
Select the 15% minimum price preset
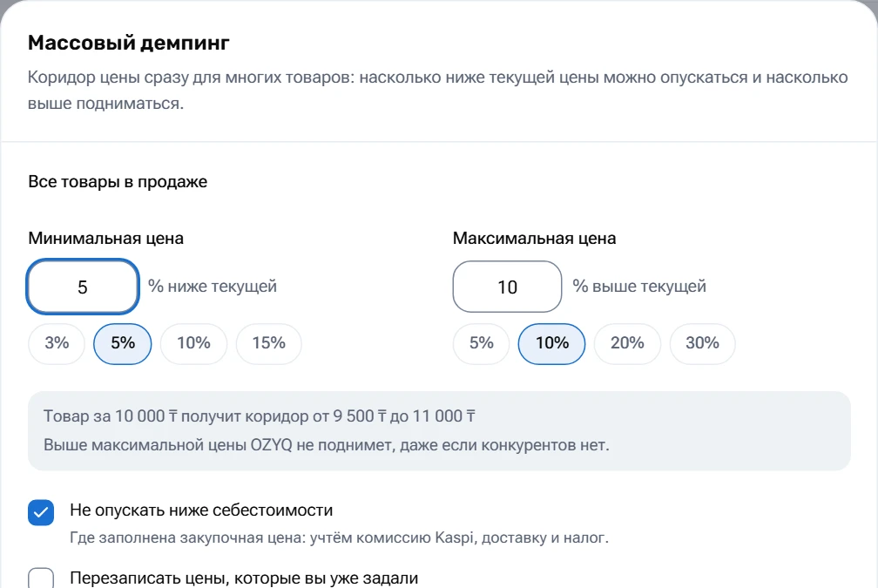coord(269,343)
